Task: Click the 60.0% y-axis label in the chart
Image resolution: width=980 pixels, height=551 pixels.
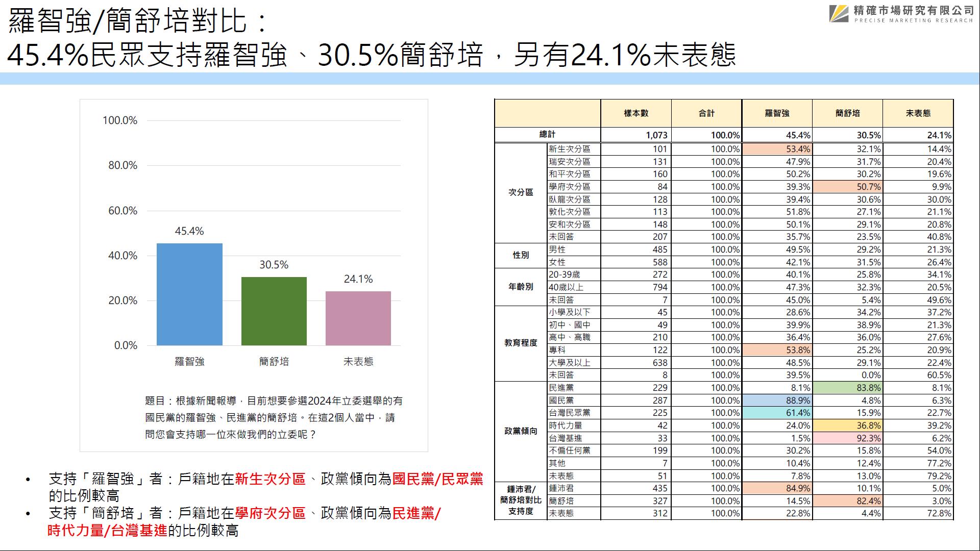Action: point(122,211)
